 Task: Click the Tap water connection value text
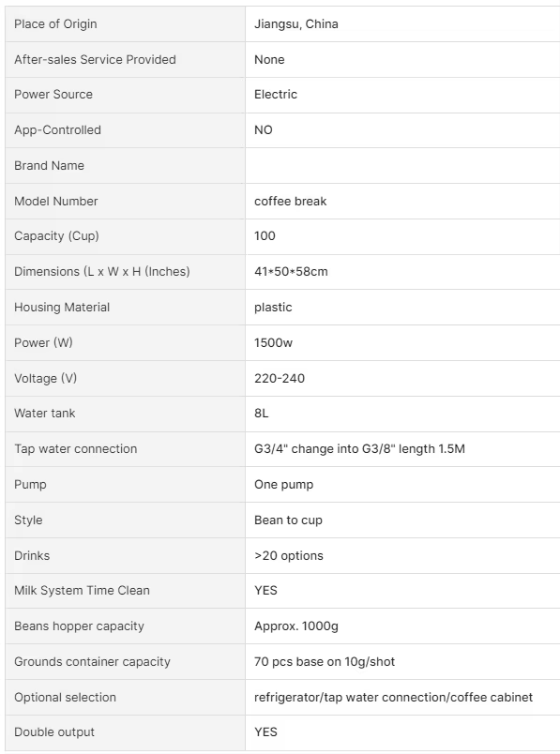point(359,449)
